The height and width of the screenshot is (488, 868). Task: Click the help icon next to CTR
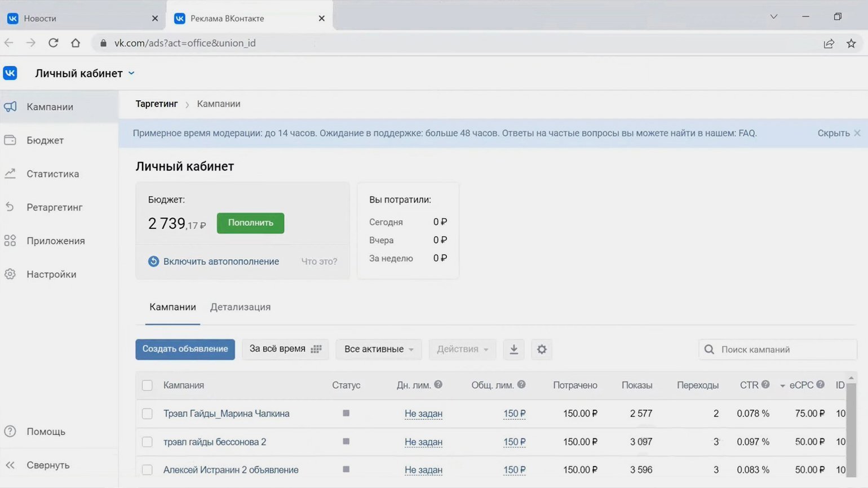[765, 384]
